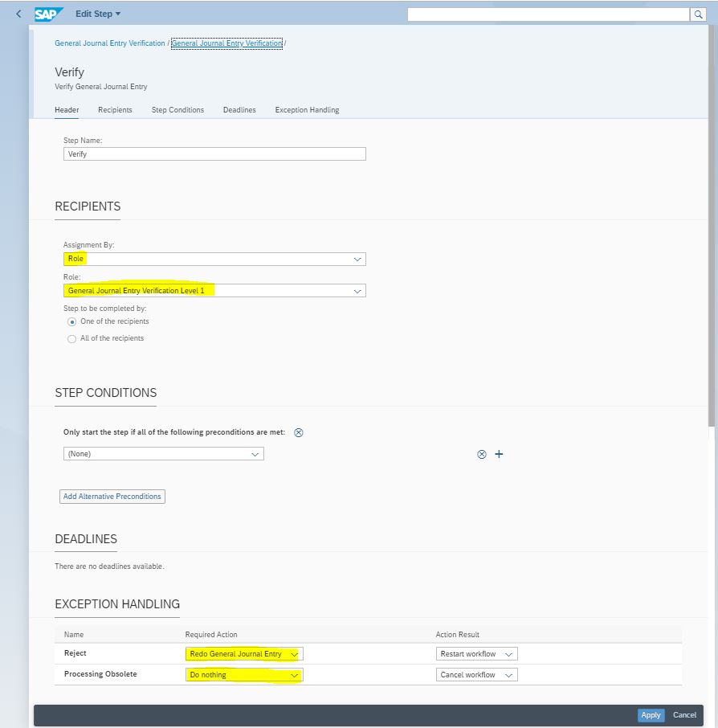Select 'All of the recipients' option

pyautogui.click(x=72, y=338)
